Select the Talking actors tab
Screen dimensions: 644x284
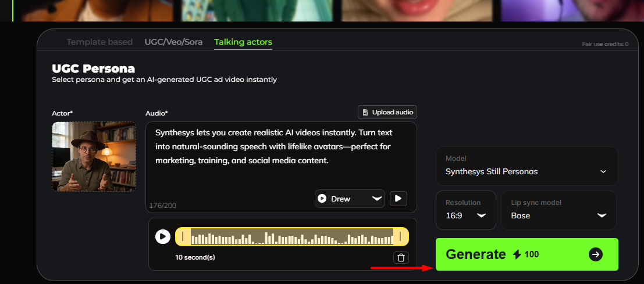(x=243, y=42)
